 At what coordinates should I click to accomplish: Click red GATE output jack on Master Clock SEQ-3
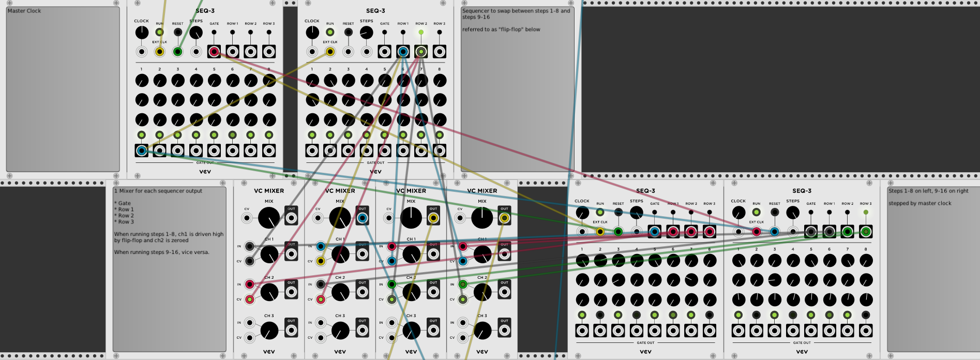coord(214,52)
